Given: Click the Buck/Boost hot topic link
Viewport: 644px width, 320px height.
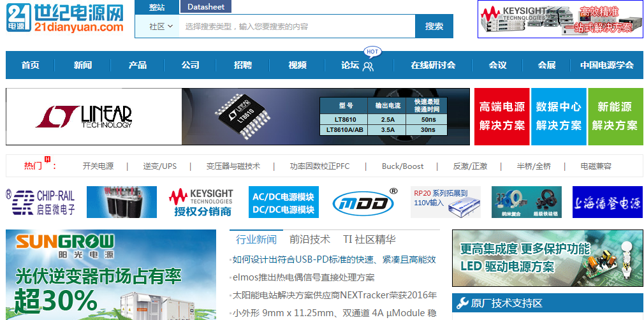Looking at the screenshot, I should tap(402, 166).
